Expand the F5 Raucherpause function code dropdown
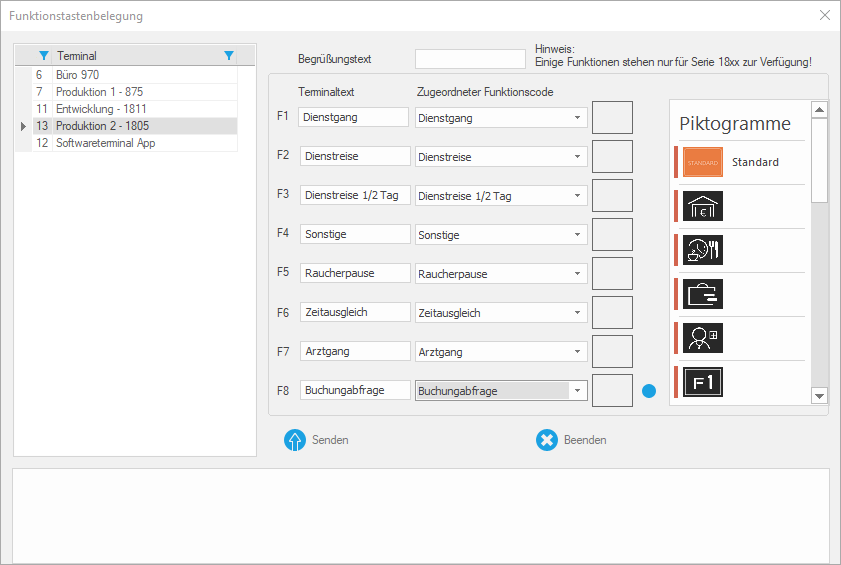Screen dimensions: 841x565 click(577, 274)
